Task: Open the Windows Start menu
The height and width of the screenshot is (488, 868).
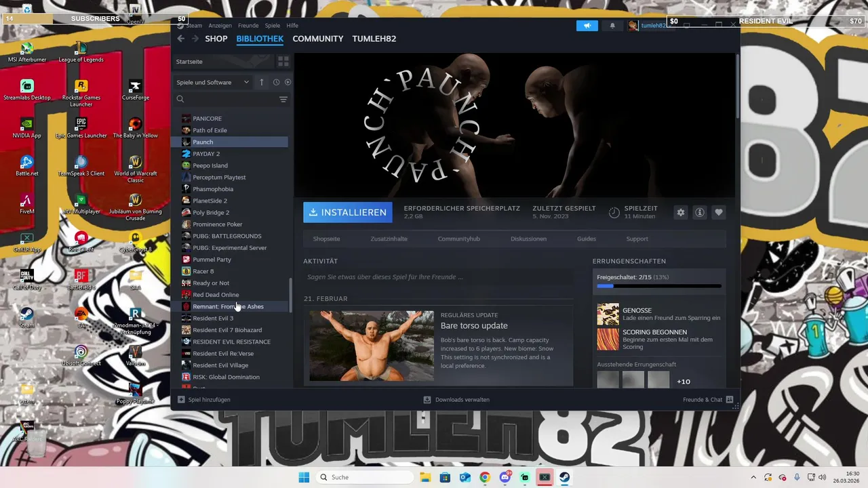Action: point(304,477)
